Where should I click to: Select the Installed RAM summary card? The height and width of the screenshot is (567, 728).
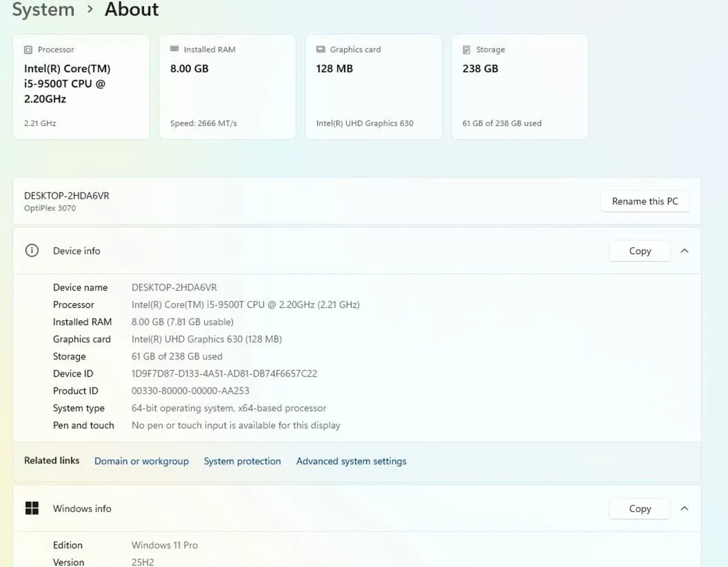227,87
